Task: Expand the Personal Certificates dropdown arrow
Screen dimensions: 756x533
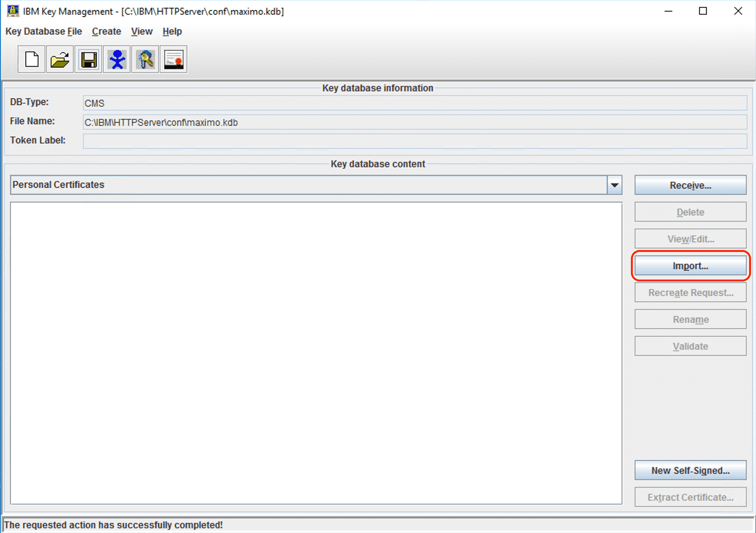Action: (x=614, y=185)
